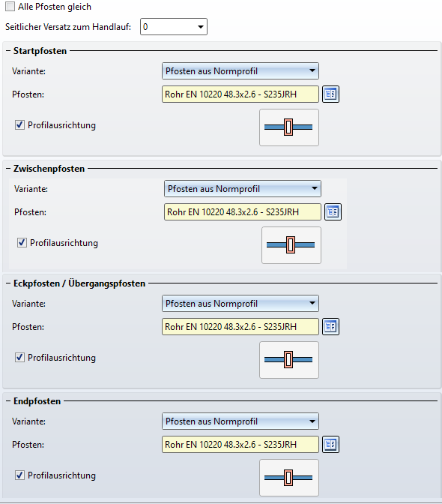This screenshot has width=442, height=504.
Task: Click the Zwischenpfosten Pfosten profile field
Action: point(242,211)
